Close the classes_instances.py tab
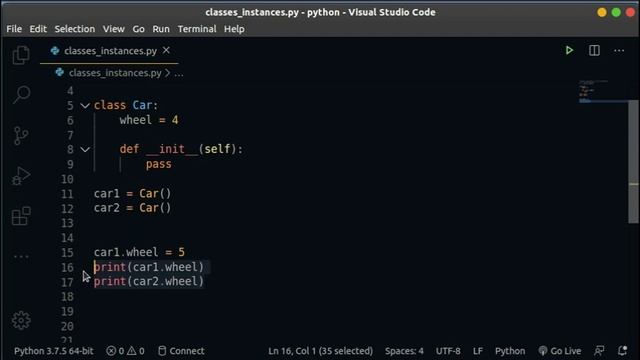Viewport: 640px width, 360px height. (x=166, y=50)
